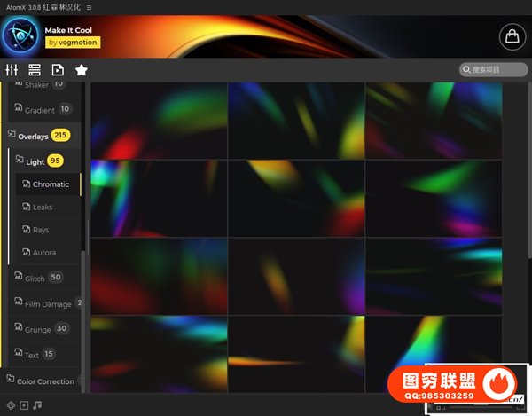Open the Glitch category

click(x=35, y=278)
